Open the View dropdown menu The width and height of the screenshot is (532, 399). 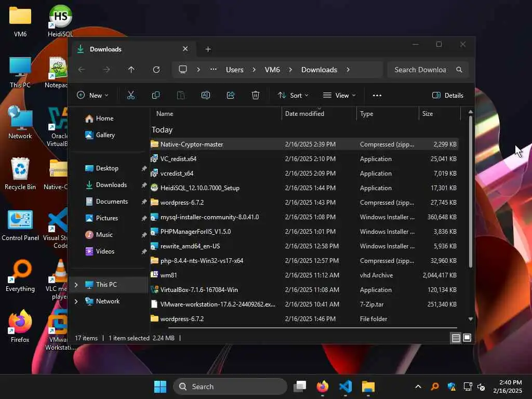[339, 96]
